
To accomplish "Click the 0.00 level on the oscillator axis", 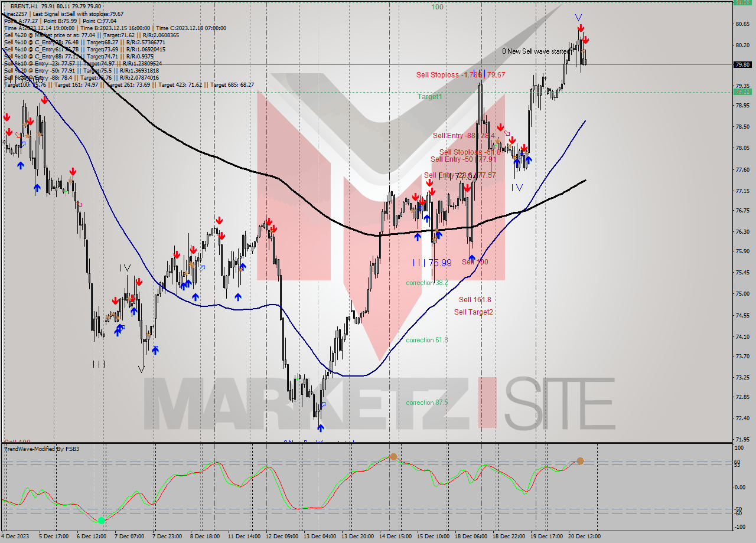I will [740, 488].
